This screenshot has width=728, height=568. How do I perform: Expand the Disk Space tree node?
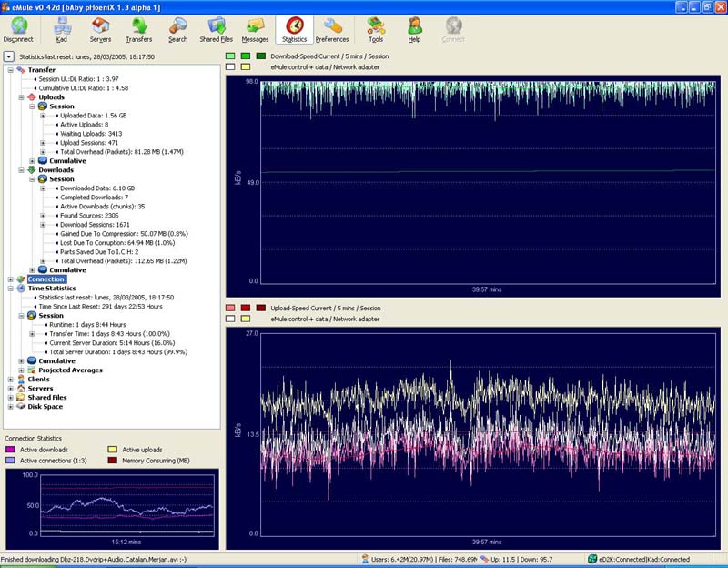(x=10, y=407)
